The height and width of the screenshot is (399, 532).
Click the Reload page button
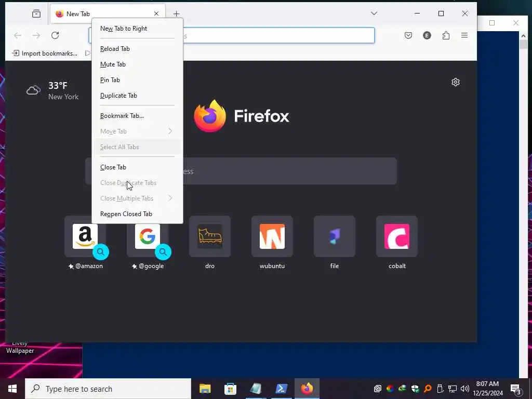pos(55,35)
